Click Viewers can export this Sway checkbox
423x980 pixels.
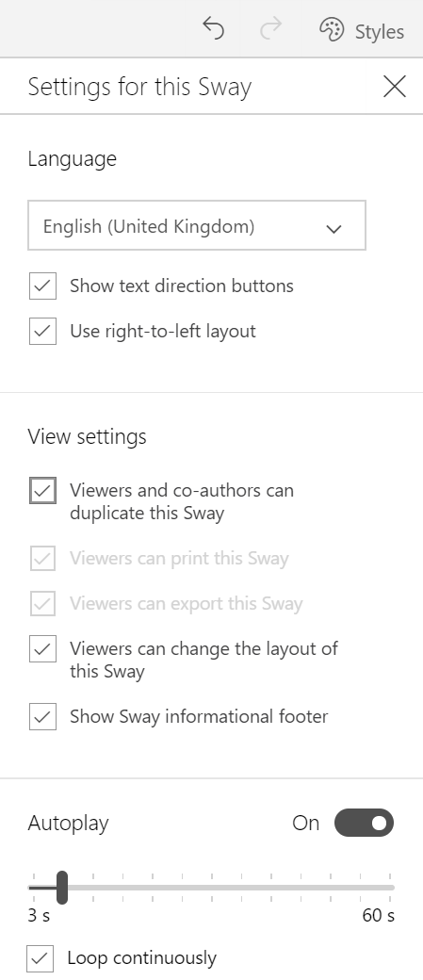tap(42, 604)
